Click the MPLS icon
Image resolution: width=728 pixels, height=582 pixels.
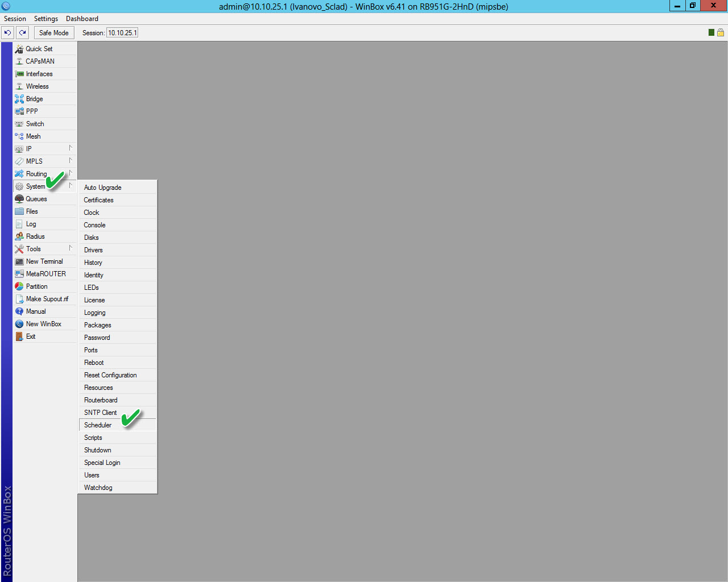(x=19, y=161)
